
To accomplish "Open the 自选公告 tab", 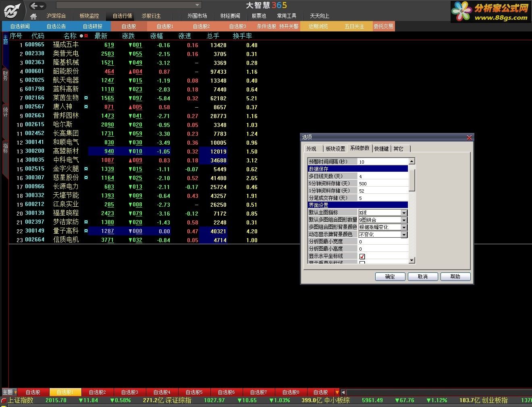I will point(56,26).
